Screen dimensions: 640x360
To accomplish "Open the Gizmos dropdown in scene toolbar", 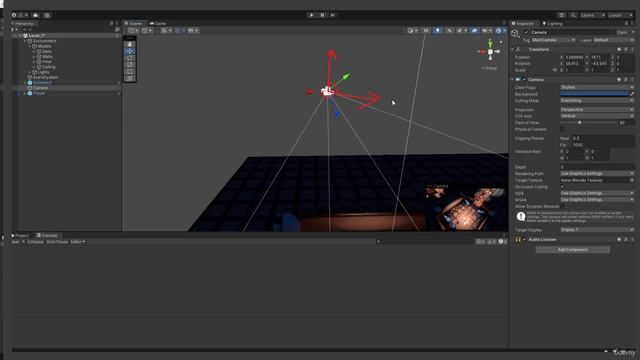I will [500, 31].
